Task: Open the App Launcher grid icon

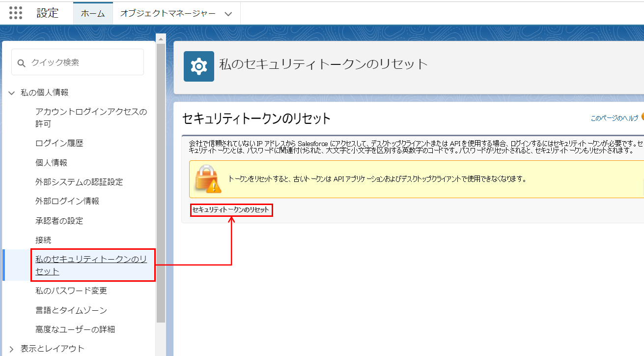Action: pyautogui.click(x=16, y=13)
